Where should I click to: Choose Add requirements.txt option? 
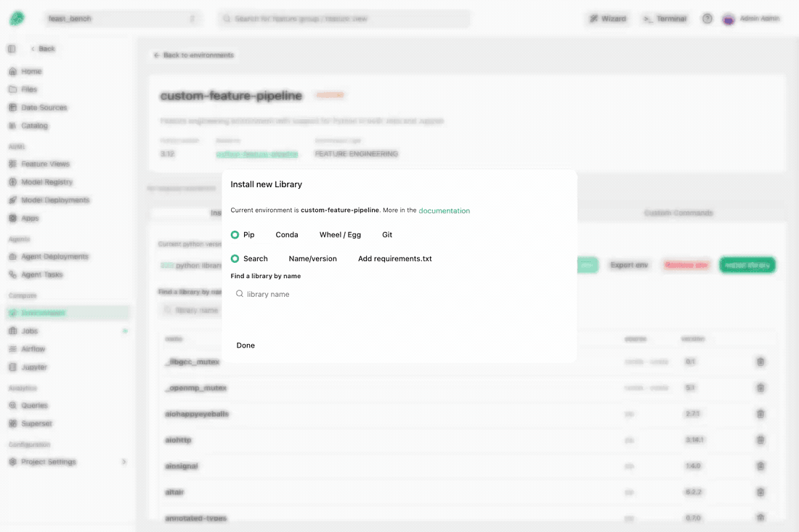394,258
